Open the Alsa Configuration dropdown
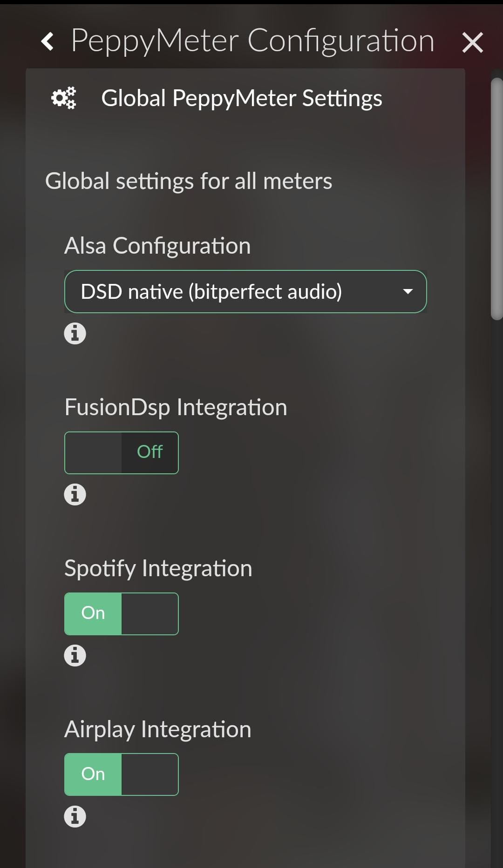The image size is (503, 868). [245, 292]
